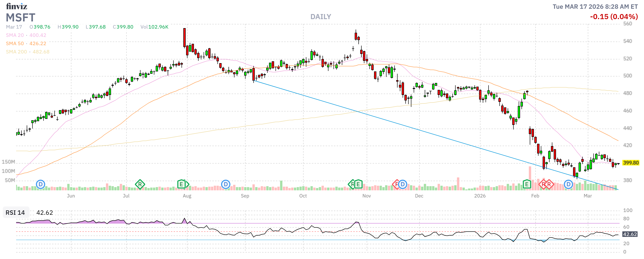Click the SMA 20 indicator label
This screenshot has width=644, height=259.
[x=15, y=35]
